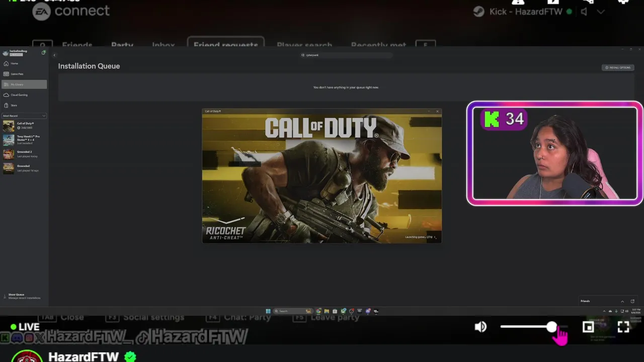Open the Xbox app taskbar icon
The height and width of the screenshot is (362, 644).
(x=343, y=311)
